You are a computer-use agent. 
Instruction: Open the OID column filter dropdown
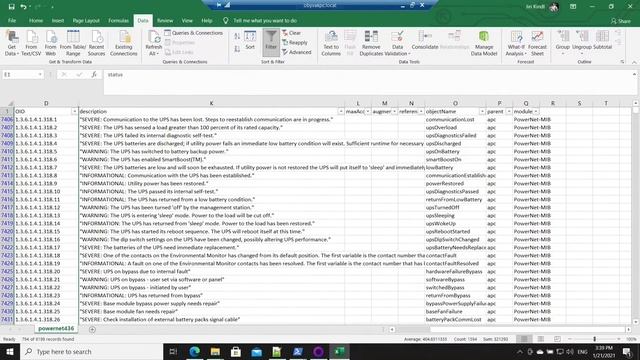(74, 111)
